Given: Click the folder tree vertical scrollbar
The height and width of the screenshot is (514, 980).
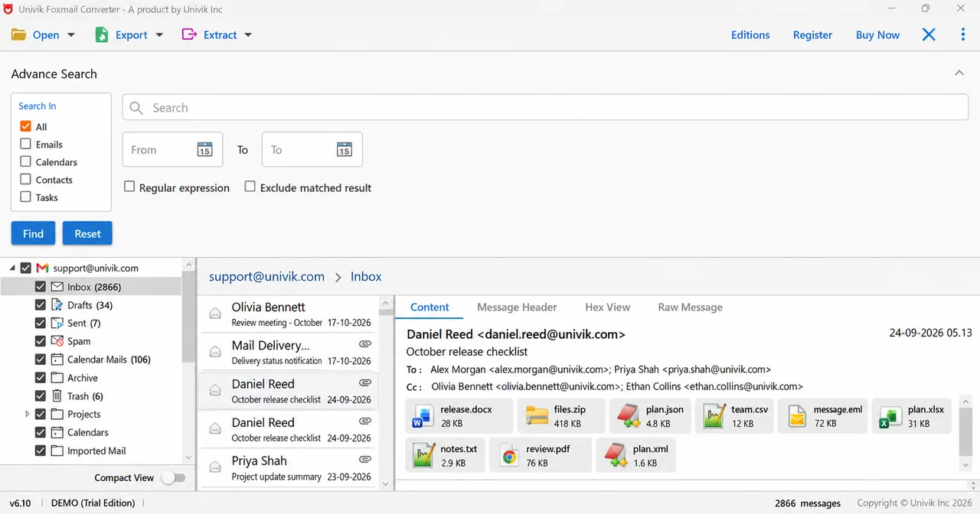Looking at the screenshot, I should (x=188, y=317).
